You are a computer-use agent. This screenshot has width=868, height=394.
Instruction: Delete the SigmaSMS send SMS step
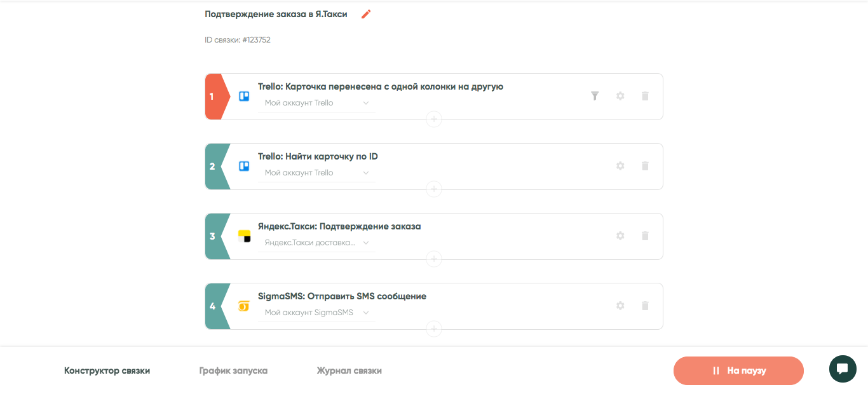point(645,306)
